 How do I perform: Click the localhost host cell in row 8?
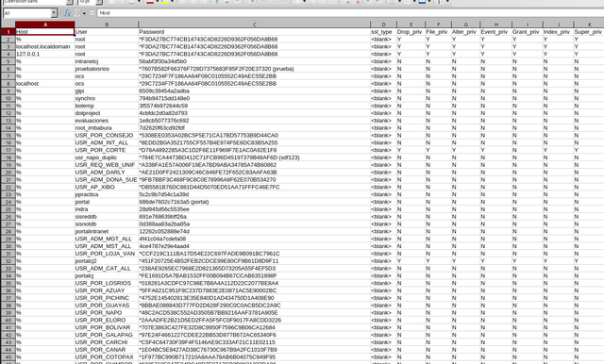tap(45, 84)
